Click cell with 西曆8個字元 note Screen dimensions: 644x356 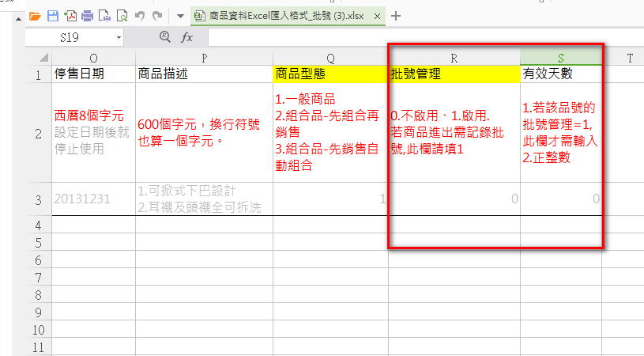point(94,133)
